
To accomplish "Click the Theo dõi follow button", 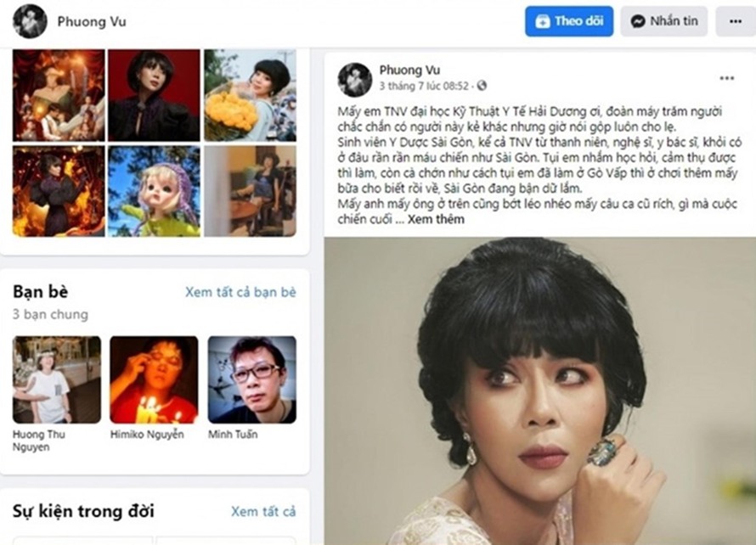I will coord(569,21).
